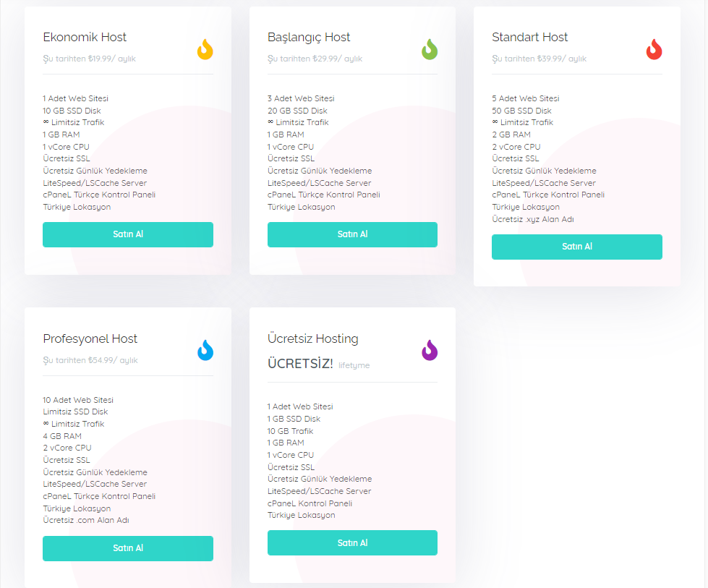
Task: Open the Ekonomik Host plan title
Action: tap(85, 37)
